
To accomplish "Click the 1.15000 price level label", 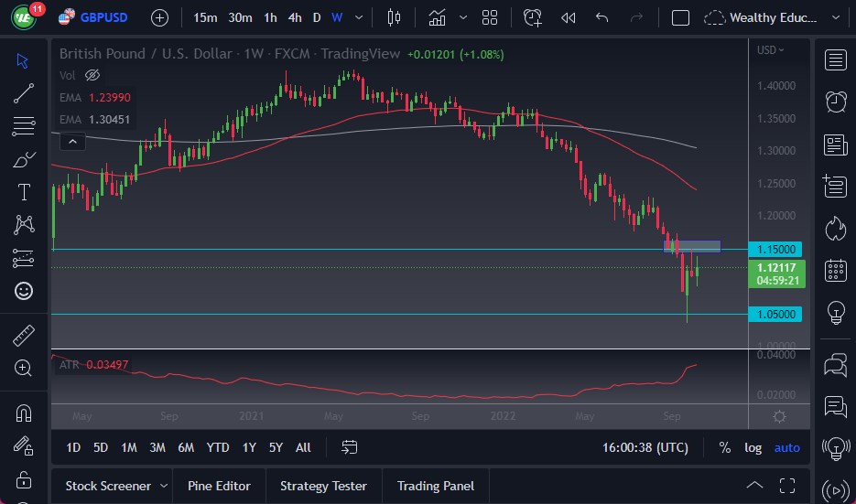I will click(775, 249).
